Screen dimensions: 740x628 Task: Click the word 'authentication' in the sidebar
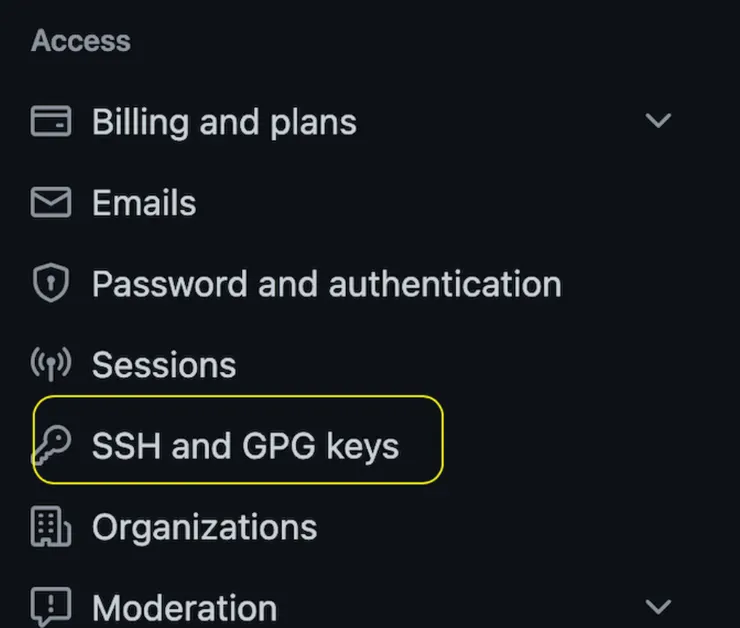pyautogui.click(x=445, y=284)
